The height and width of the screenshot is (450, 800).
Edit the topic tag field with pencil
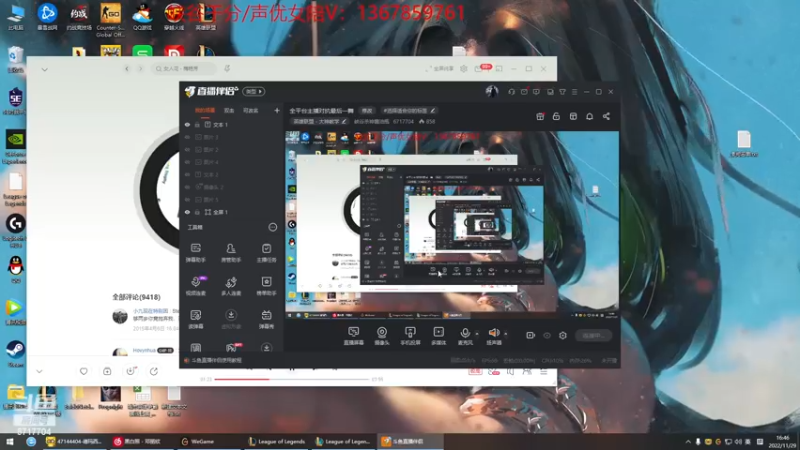point(409,111)
